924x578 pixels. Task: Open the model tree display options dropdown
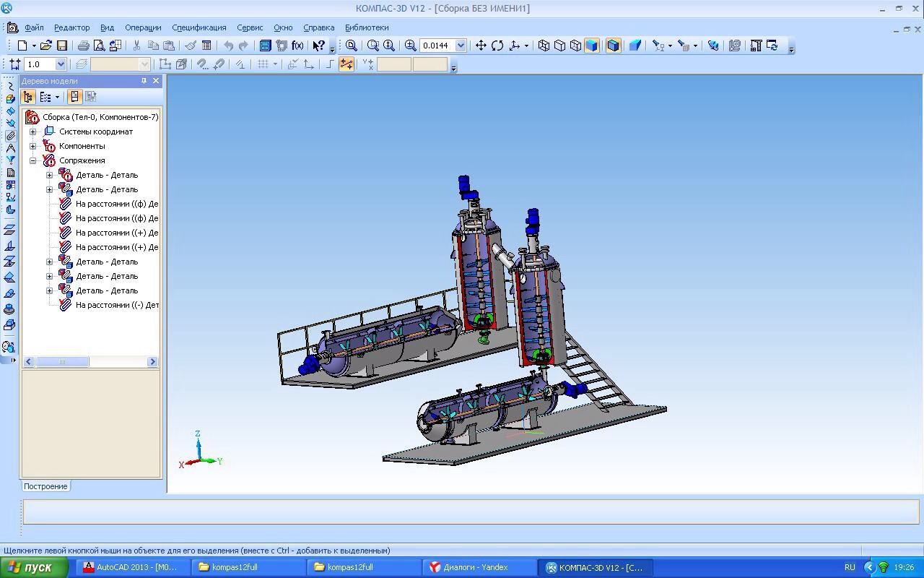57,97
